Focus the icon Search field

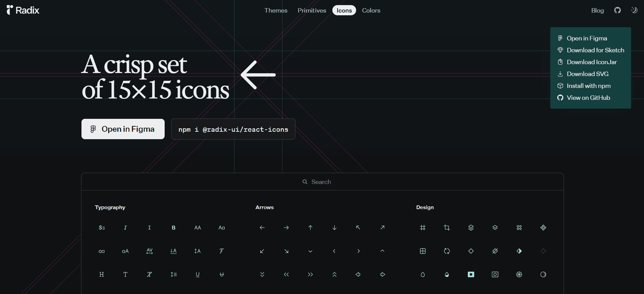(x=323, y=182)
